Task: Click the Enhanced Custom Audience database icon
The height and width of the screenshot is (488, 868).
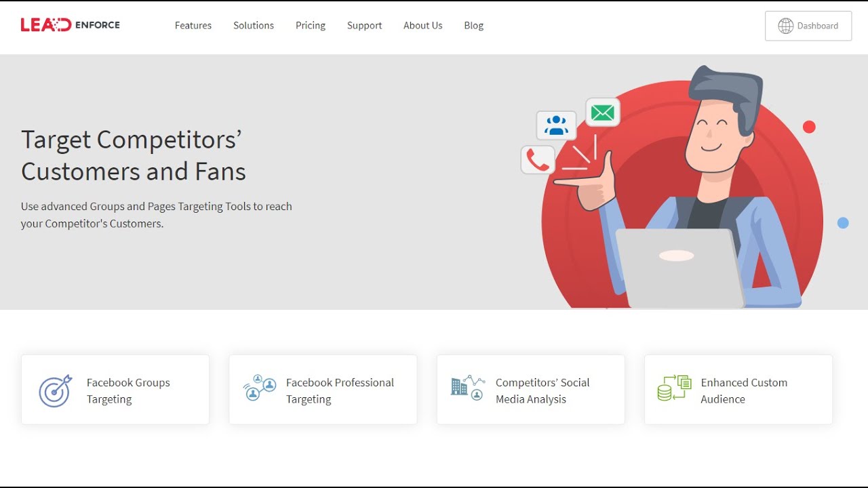Action: point(673,389)
